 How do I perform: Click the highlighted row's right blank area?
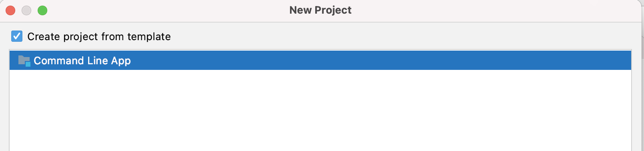pyautogui.click(x=380, y=60)
